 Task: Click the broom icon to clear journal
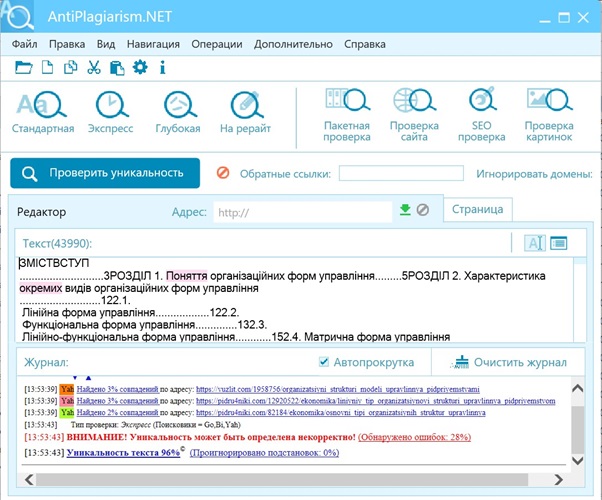460,362
